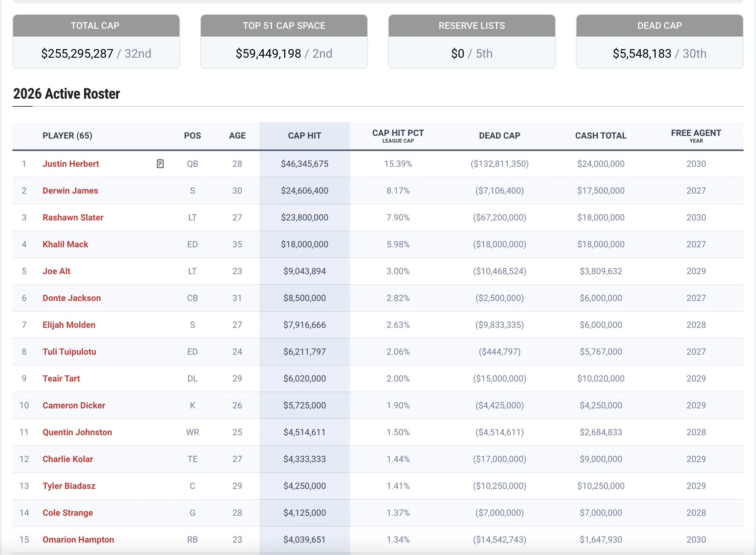This screenshot has height=555, width=756.
Task: Sort by the CASH TOTAL column
Action: pos(600,135)
